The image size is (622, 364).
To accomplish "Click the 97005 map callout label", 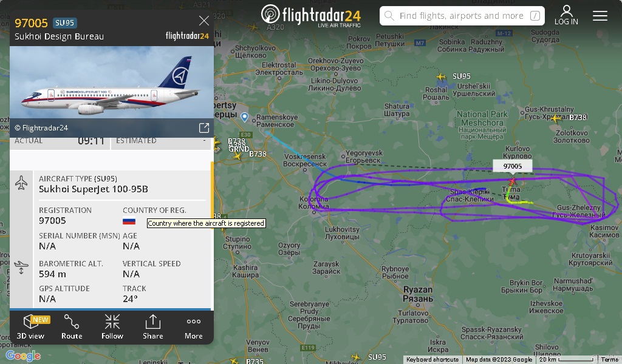I will 513,166.
